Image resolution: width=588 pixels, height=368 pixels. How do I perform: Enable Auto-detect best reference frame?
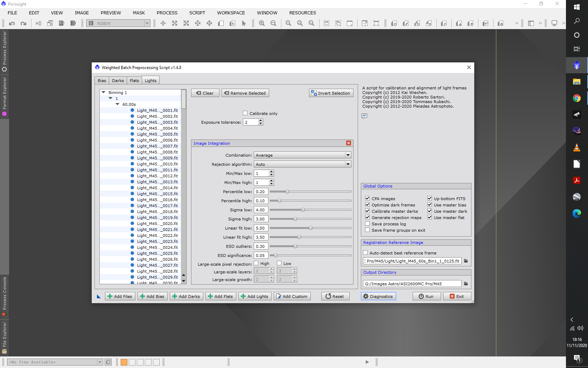pyautogui.click(x=365, y=252)
